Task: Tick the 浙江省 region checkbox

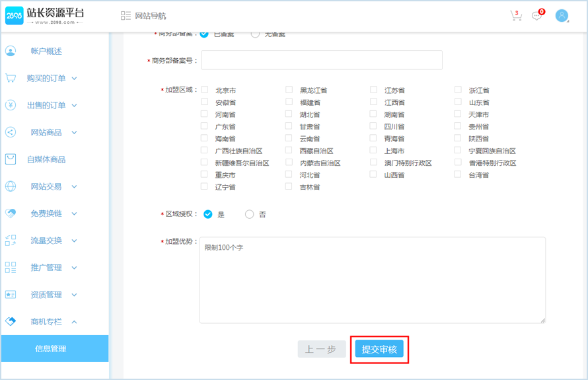Action: (459, 90)
